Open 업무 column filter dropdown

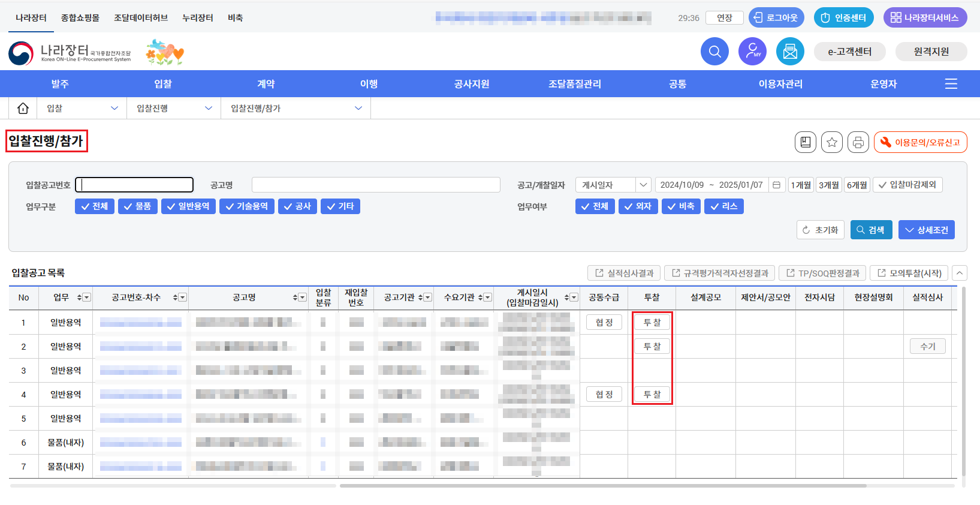87,297
